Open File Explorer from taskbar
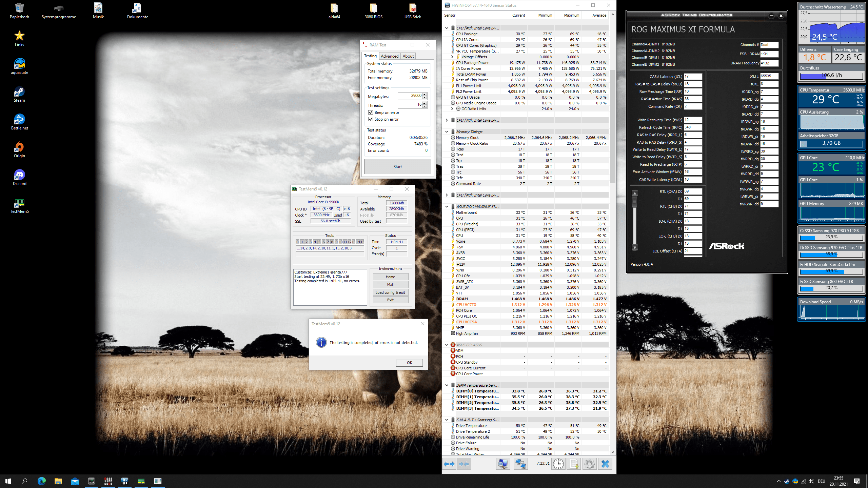 [x=58, y=481]
